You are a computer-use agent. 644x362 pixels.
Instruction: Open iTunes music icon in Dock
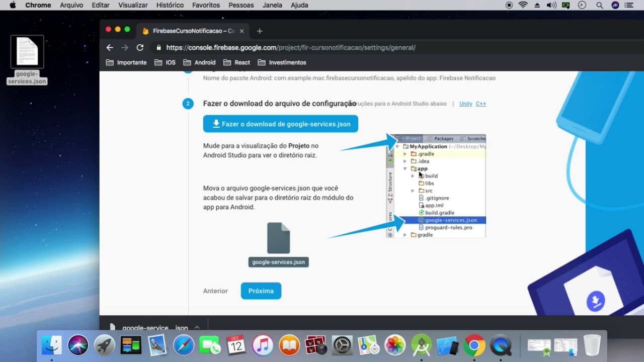pyautogui.click(x=263, y=345)
